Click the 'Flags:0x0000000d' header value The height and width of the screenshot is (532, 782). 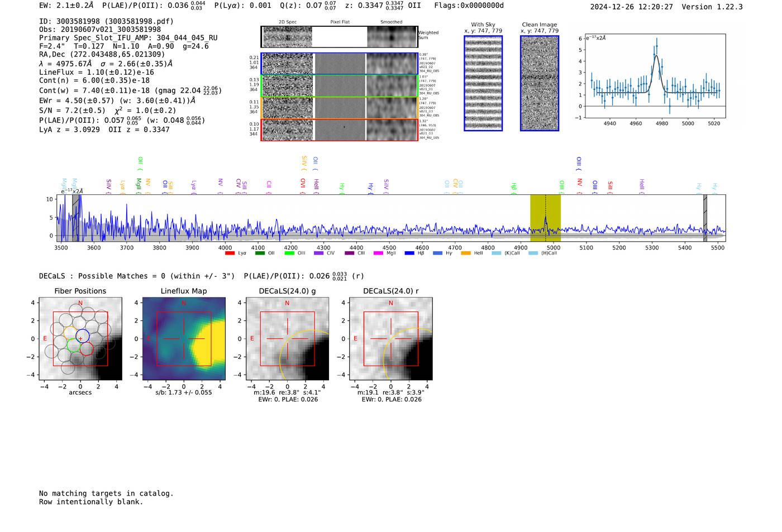pos(469,6)
